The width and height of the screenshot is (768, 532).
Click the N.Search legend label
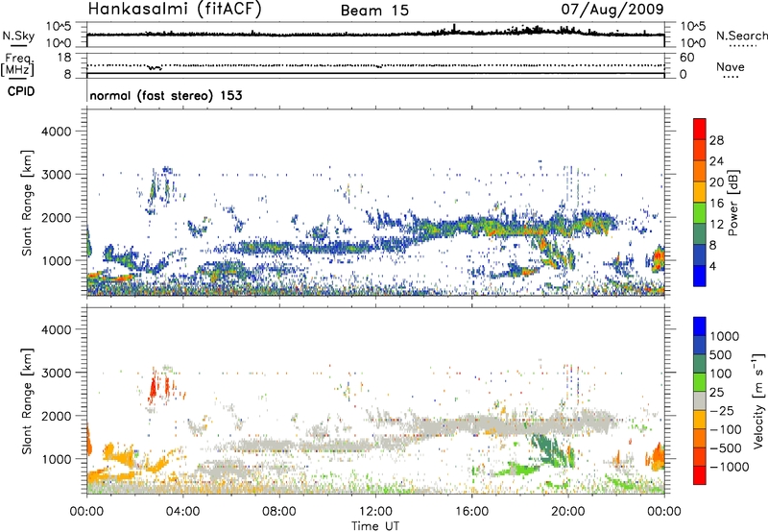tap(742, 36)
